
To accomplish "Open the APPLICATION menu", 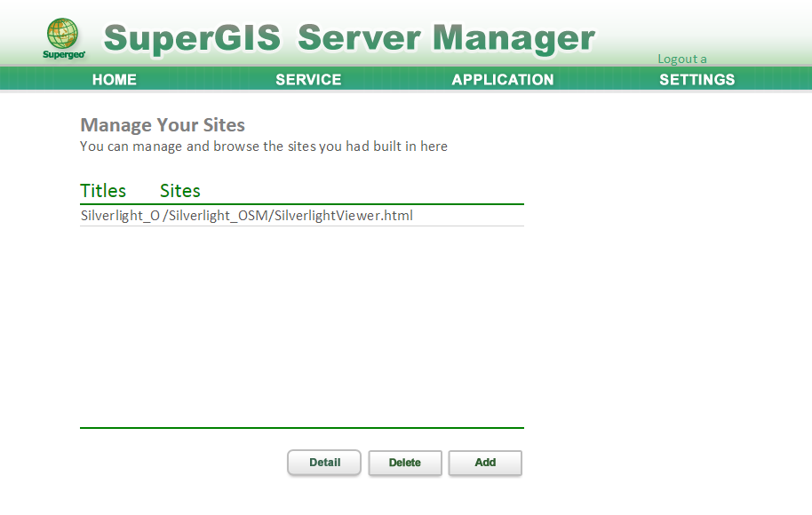I will pyautogui.click(x=502, y=80).
